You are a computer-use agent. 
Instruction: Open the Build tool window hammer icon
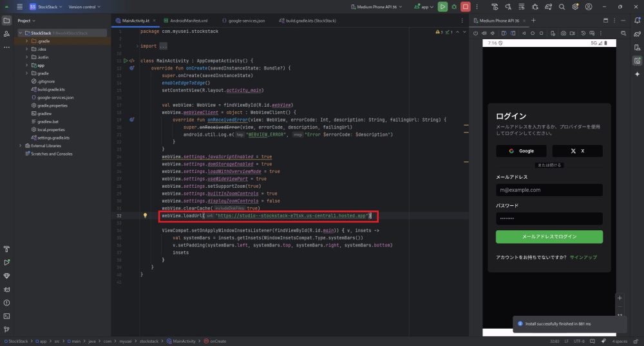(7, 248)
